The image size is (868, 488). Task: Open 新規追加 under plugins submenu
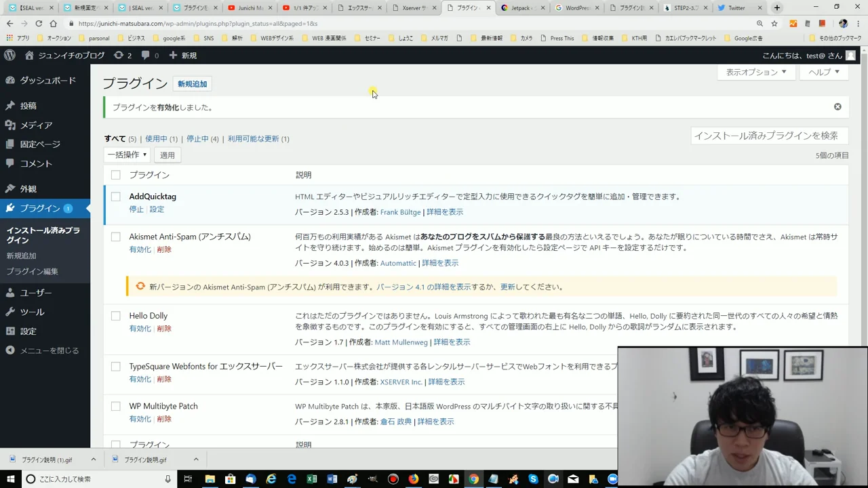21,256
